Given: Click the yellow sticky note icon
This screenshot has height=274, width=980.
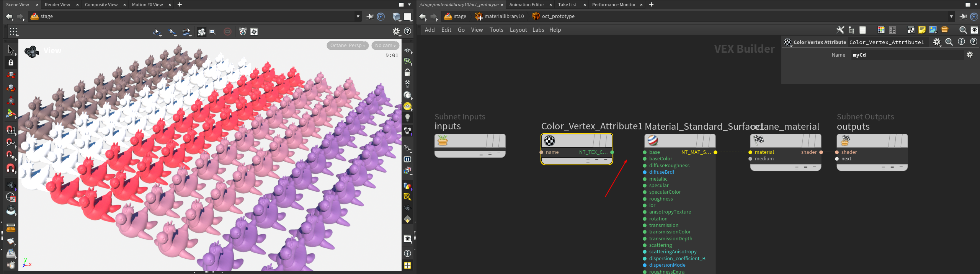Looking at the screenshot, I should (922, 30).
